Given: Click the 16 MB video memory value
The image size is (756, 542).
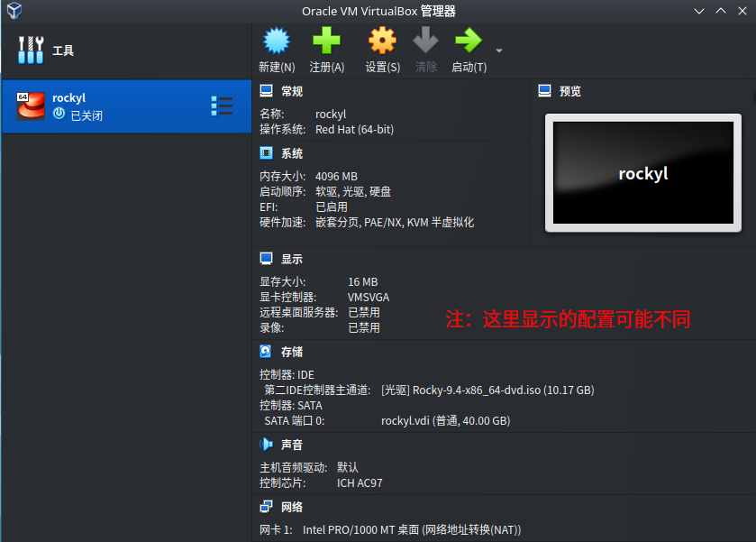Looking at the screenshot, I should [363, 282].
